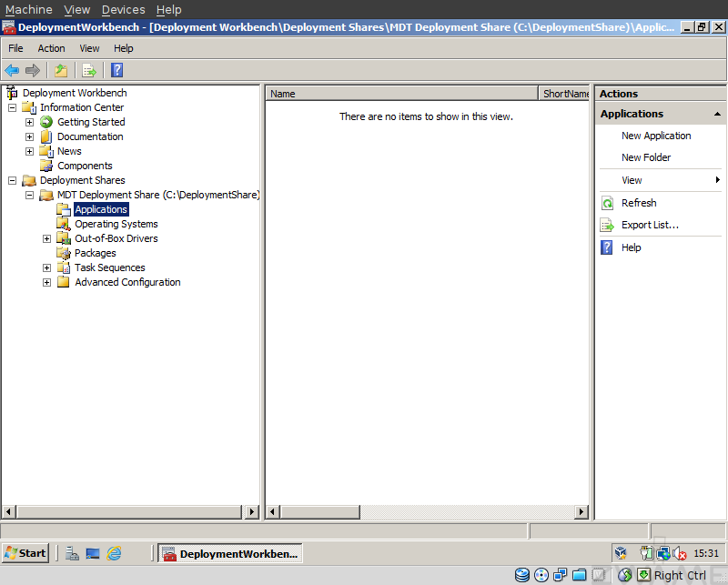Click the VirtualBox optical disk status icon
The width and height of the screenshot is (728, 585).
[x=541, y=575]
